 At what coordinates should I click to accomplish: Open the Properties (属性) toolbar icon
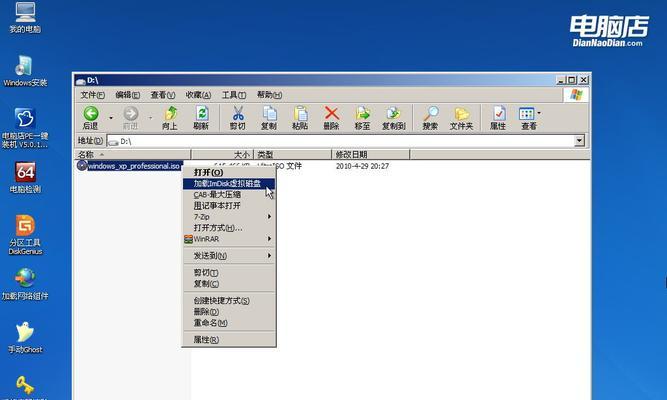pyautogui.click(x=497, y=114)
